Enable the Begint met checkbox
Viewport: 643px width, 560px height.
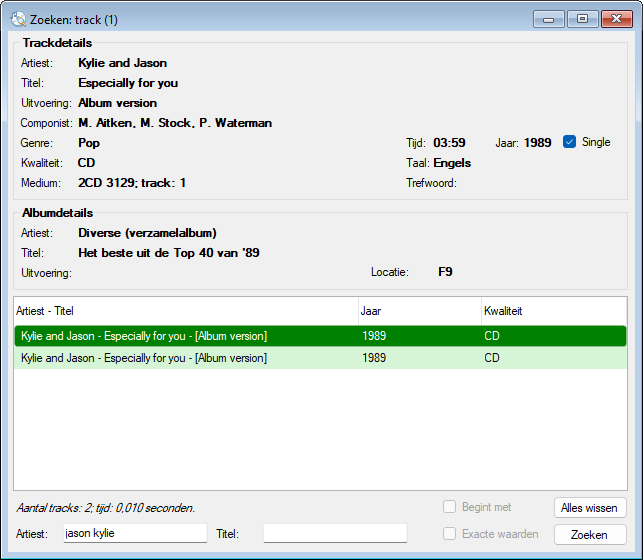(x=449, y=507)
